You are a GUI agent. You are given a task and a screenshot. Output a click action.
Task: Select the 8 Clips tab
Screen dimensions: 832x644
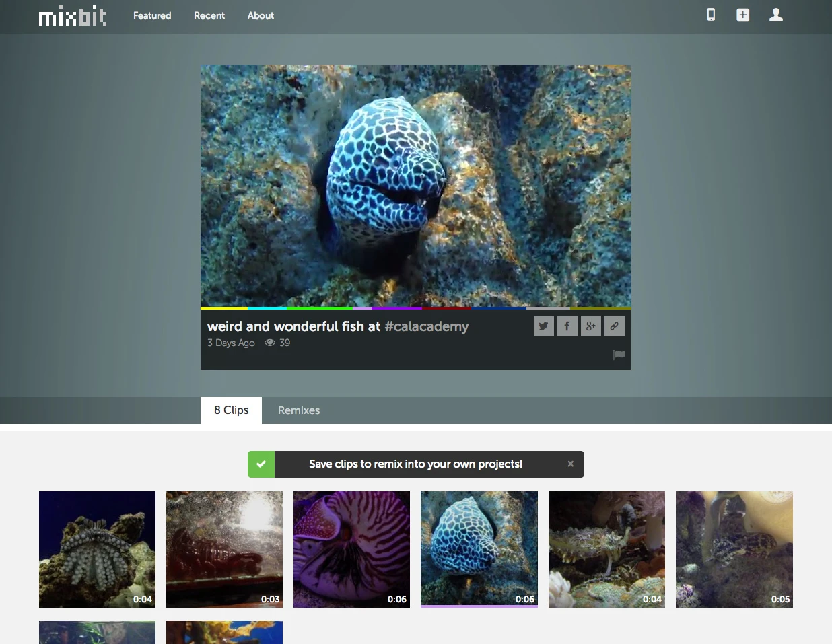coord(230,410)
